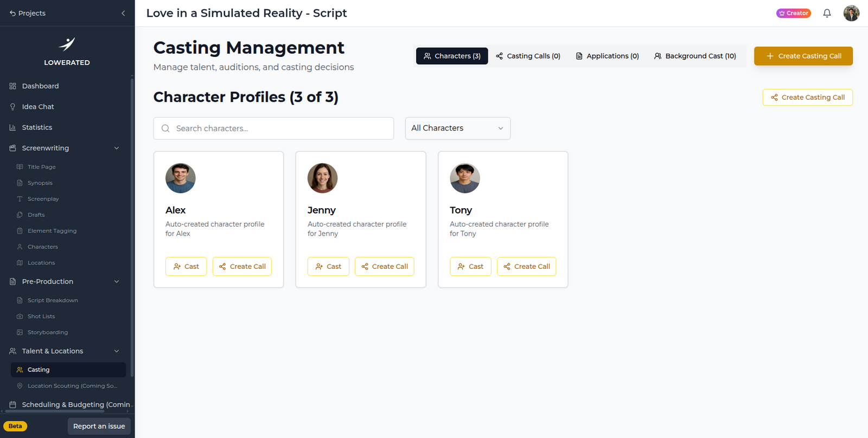Collapse the sidebar using the chevron arrow
This screenshot has width=868, height=438.
point(123,13)
